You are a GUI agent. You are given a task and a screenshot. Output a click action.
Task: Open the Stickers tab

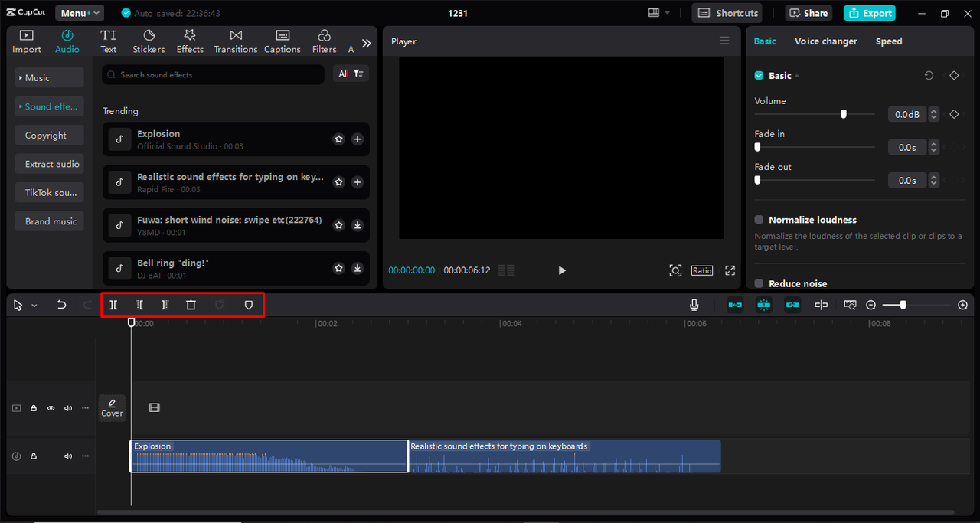(149, 41)
